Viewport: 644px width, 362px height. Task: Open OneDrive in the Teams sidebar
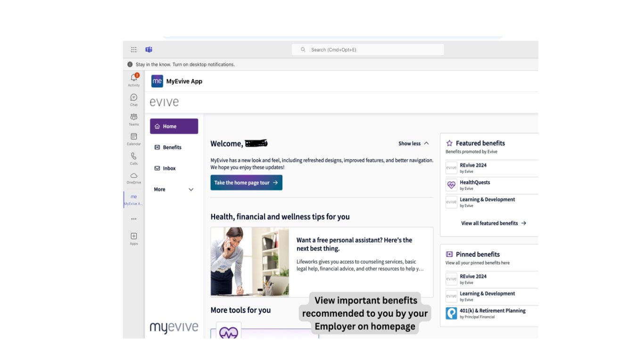click(x=134, y=178)
